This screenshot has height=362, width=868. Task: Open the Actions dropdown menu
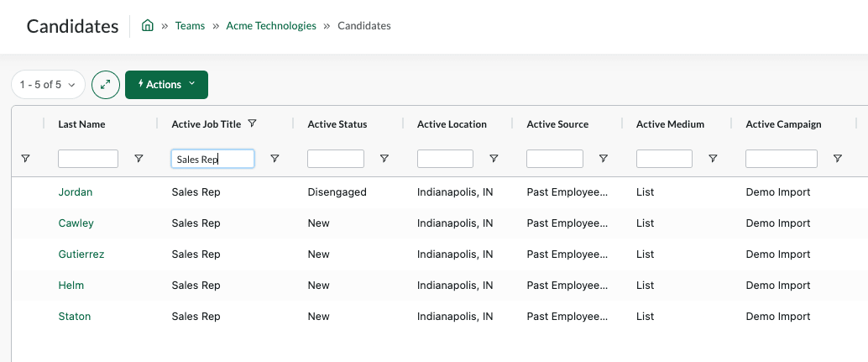[x=166, y=85]
